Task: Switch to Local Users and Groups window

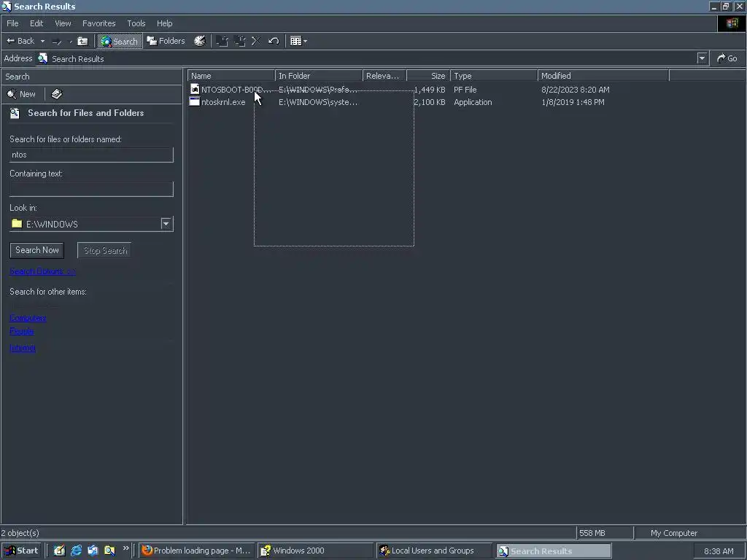Action: [x=434, y=551]
